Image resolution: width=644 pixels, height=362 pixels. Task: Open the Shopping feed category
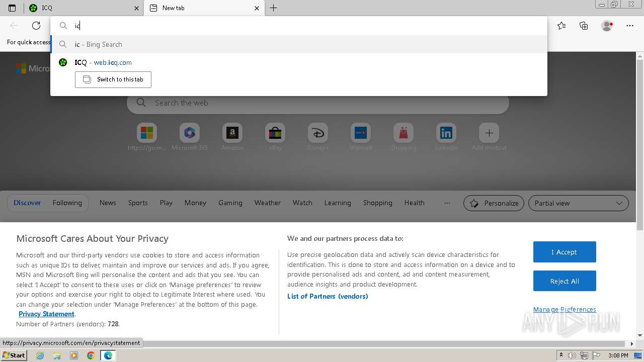tap(378, 203)
